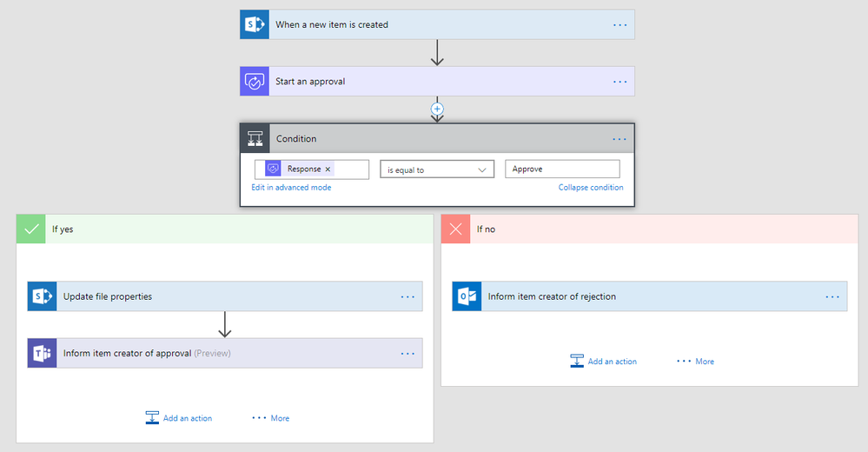
Task: Click 'Add an action' in If no branch
Action: tap(604, 362)
